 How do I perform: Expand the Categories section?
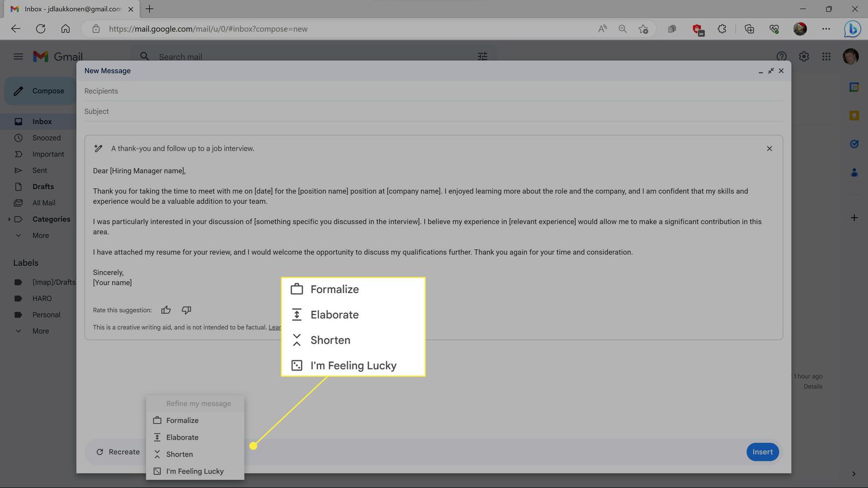tap(9, 219)
